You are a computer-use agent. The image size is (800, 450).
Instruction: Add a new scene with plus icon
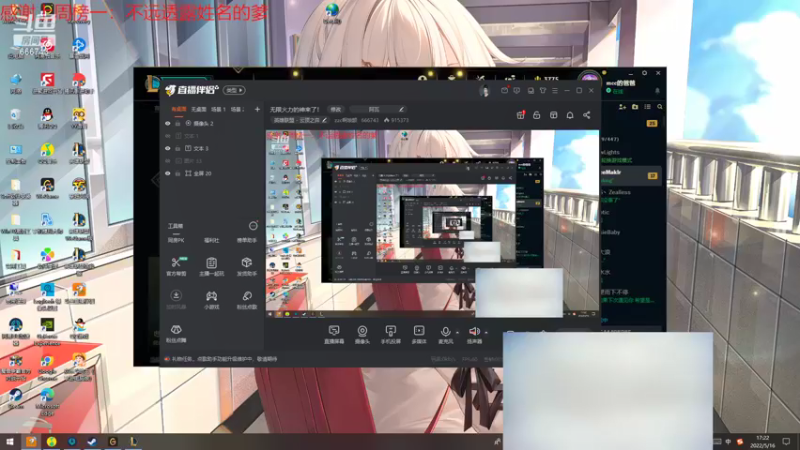click(x=257, y=109)
